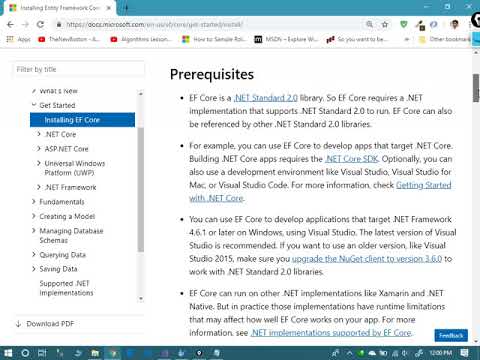Viewport: 480px width, 360px height.
Task: Open the OneDrive cloud tray icon
Action: (x=372, y=353)
